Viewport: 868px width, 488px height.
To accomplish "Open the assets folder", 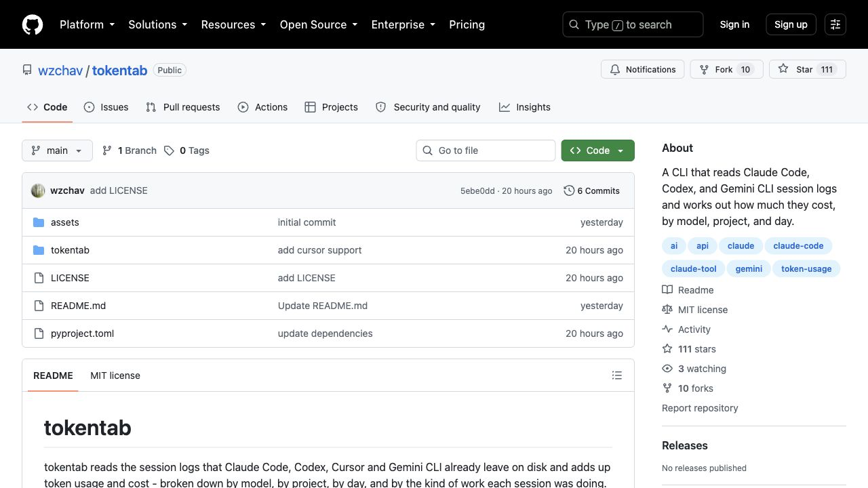I will pos(65,222).
